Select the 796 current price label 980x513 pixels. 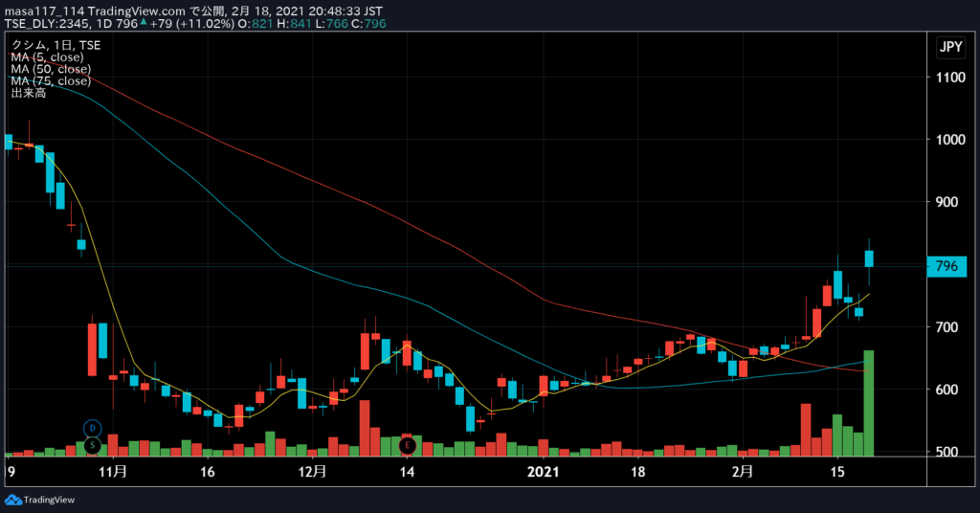point(947,266)
